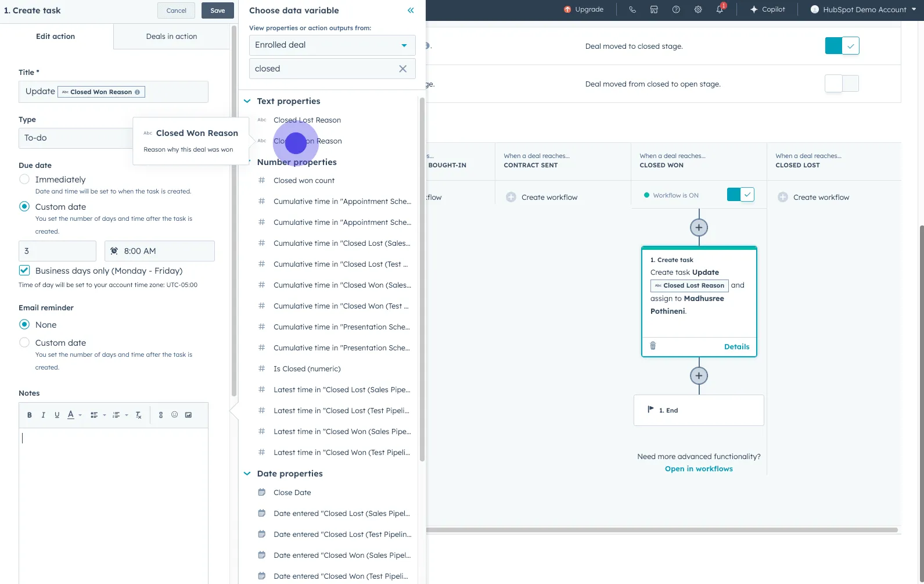Toggle Business days only checkbox

24,270
